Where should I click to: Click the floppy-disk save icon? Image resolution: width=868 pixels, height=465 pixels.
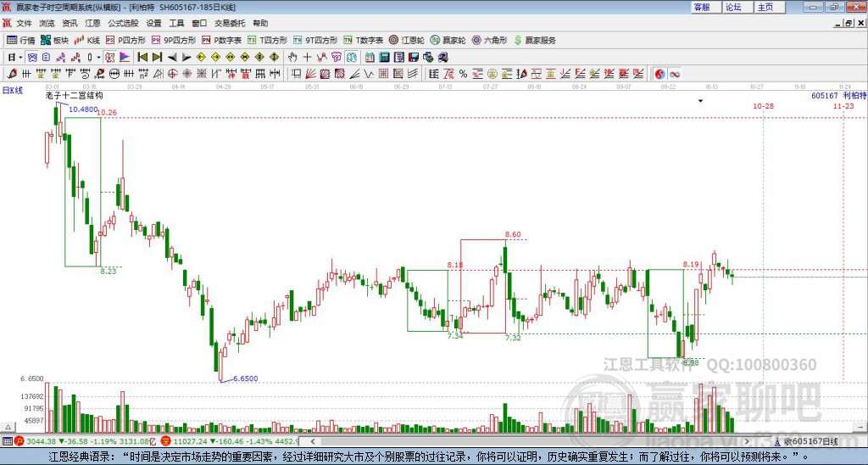[414, 57]
